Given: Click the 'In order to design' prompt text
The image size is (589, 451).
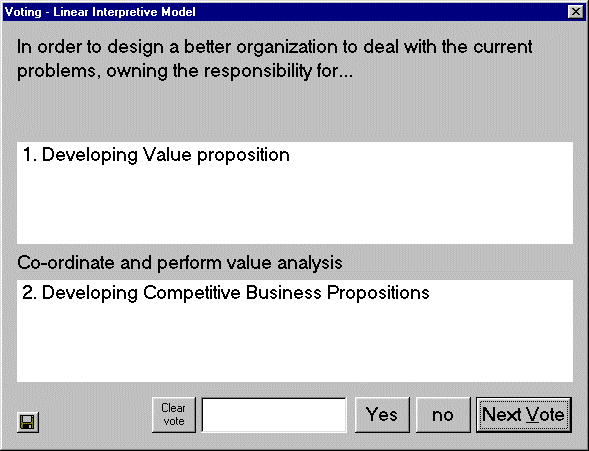Looking at the screenshot, I should click(274, 59).
